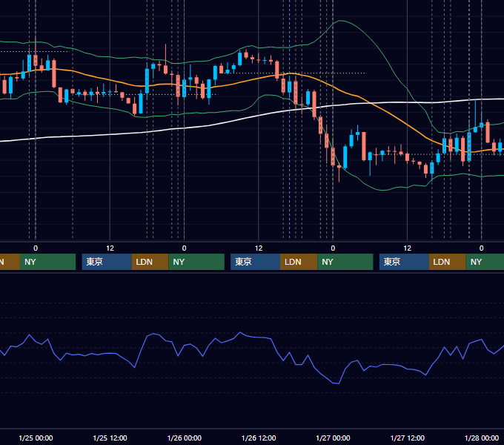Click the 1/27 12:00 date axis label
Screen dimensions: 504x445
[x=407, y=438]
